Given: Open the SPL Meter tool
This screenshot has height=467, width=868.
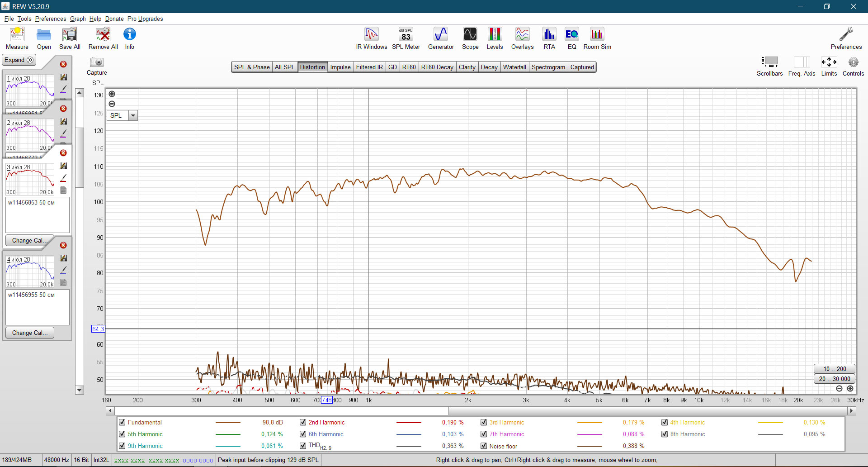Looking at the screenshot, I should [406, 34].
